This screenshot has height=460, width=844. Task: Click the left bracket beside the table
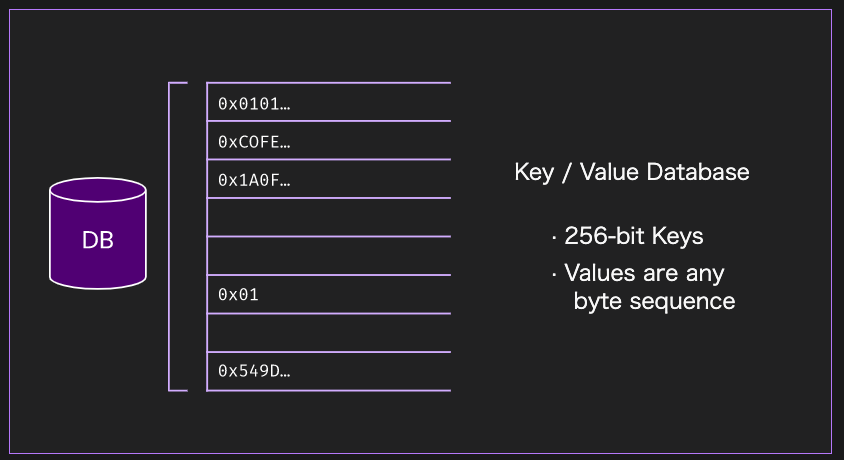click(x=177, y=237)
